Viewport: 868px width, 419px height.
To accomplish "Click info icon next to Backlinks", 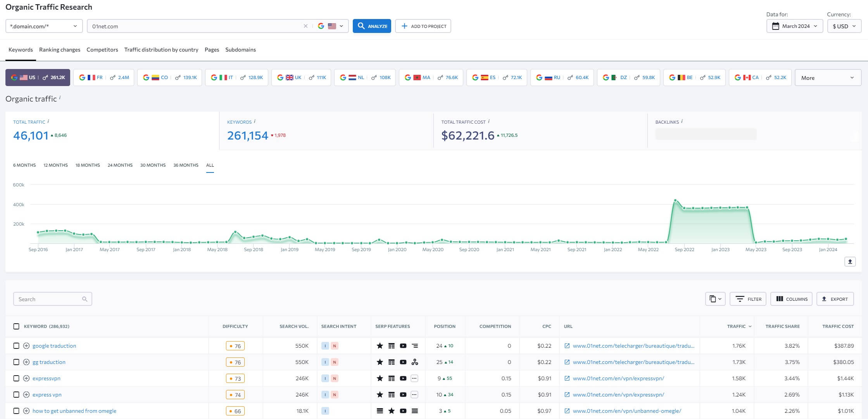I will tap(682, 121).
